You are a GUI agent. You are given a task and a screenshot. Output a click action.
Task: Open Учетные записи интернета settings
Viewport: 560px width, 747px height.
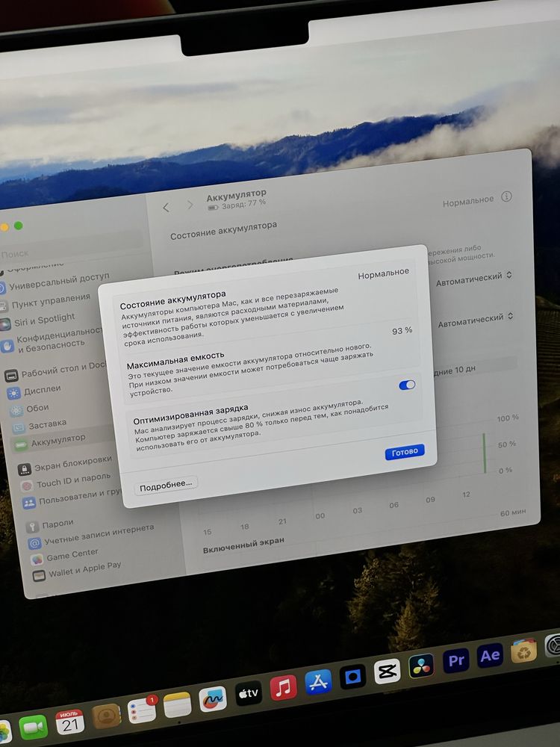(x=91, y=536)
